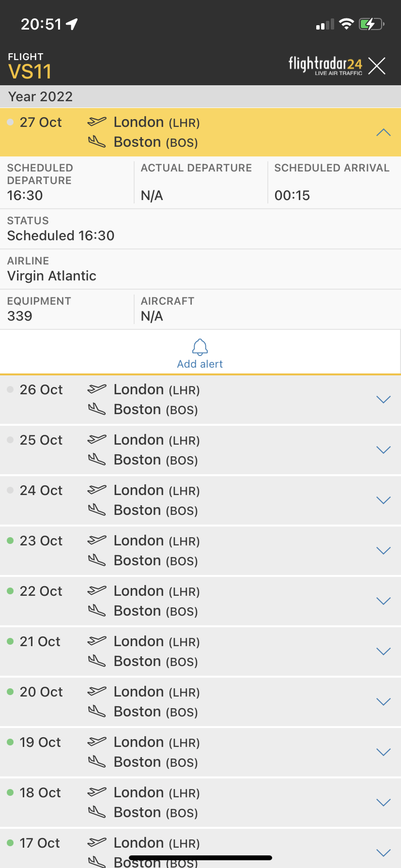Tap the Add alert bell icon
Viewport: 401px width, 868px height.
200,347
